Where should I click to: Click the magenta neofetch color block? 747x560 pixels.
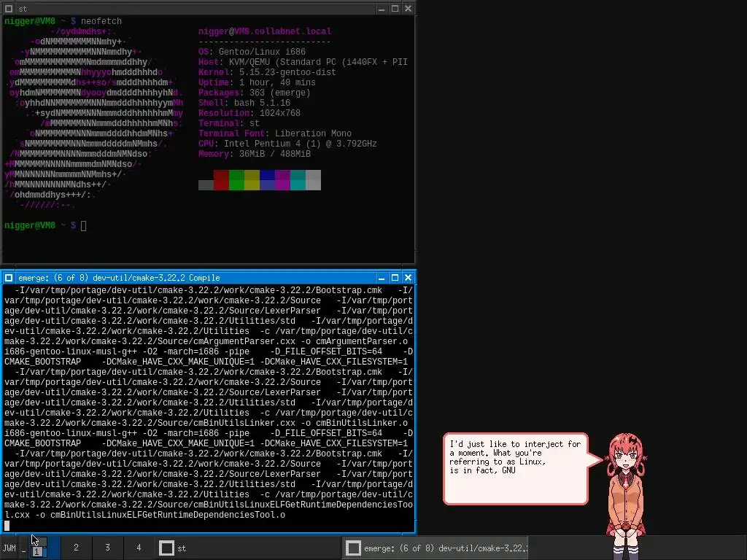282,180
